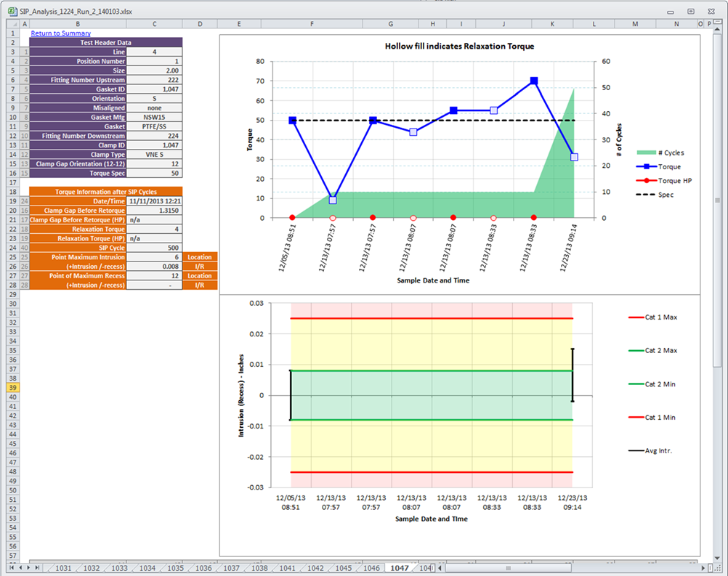
Task: Click the active sheet tab 1047
Action: (400, 568)
